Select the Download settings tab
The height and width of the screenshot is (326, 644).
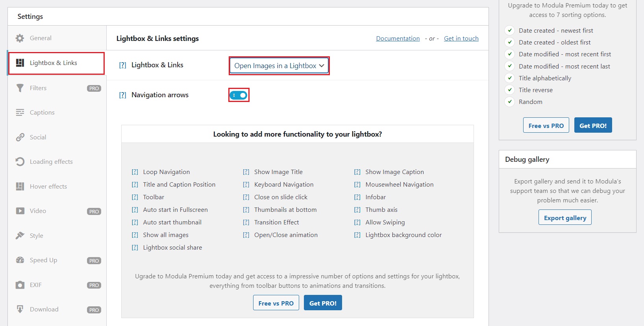[44, 309]
